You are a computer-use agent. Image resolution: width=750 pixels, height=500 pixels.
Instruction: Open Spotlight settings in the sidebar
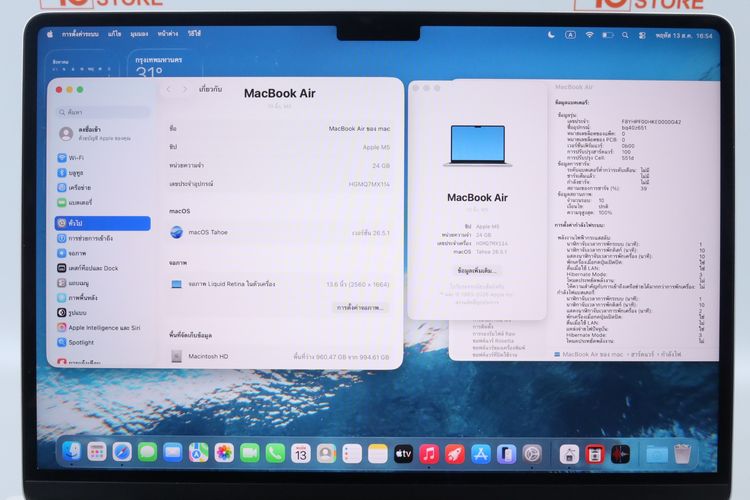point(102,343)
